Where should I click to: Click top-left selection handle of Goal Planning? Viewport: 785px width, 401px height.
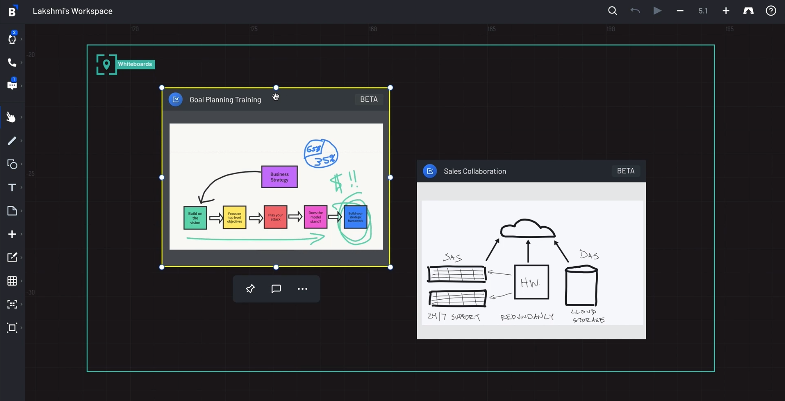pyautogui.click(x=162, y=88)
